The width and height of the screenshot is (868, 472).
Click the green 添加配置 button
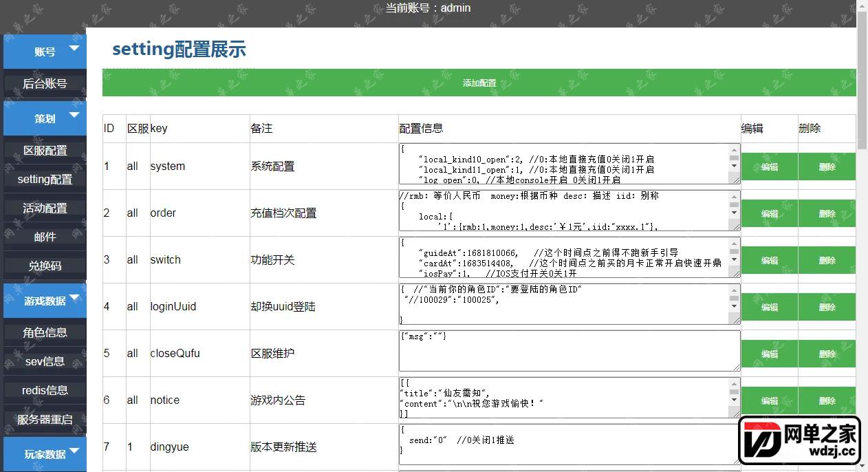479,83
